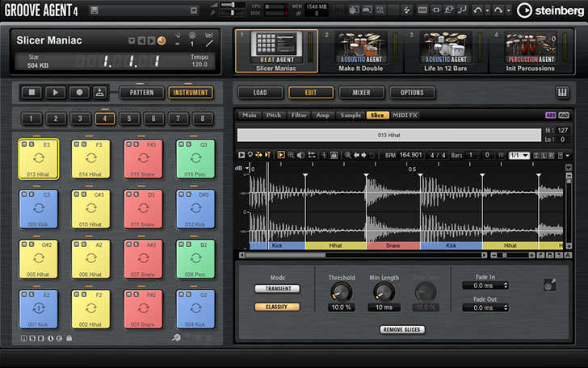This screenshot has width=588, height=368.
Task: Open the kit preset dropdown beside Slicer Maniac
Action: pyautogui.click(x=131, y=40)
